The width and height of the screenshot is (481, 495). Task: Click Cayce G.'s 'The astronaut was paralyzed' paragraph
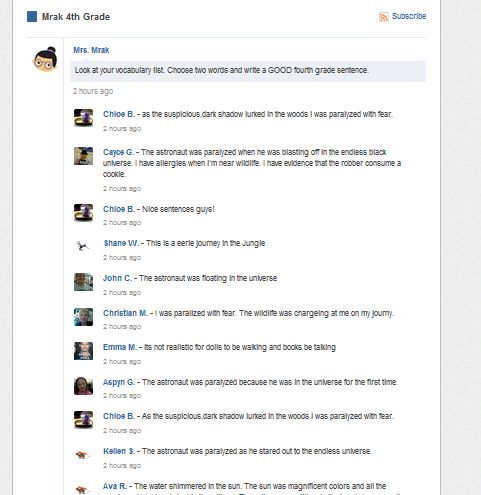252,163
